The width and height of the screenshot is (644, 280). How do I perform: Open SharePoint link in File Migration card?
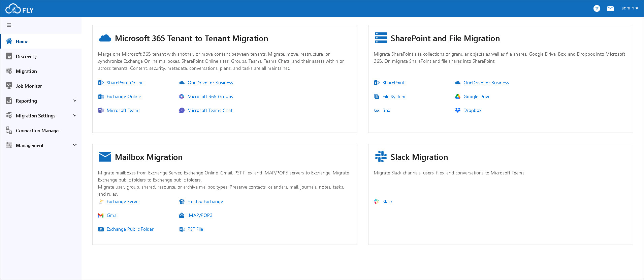point(393,83)
